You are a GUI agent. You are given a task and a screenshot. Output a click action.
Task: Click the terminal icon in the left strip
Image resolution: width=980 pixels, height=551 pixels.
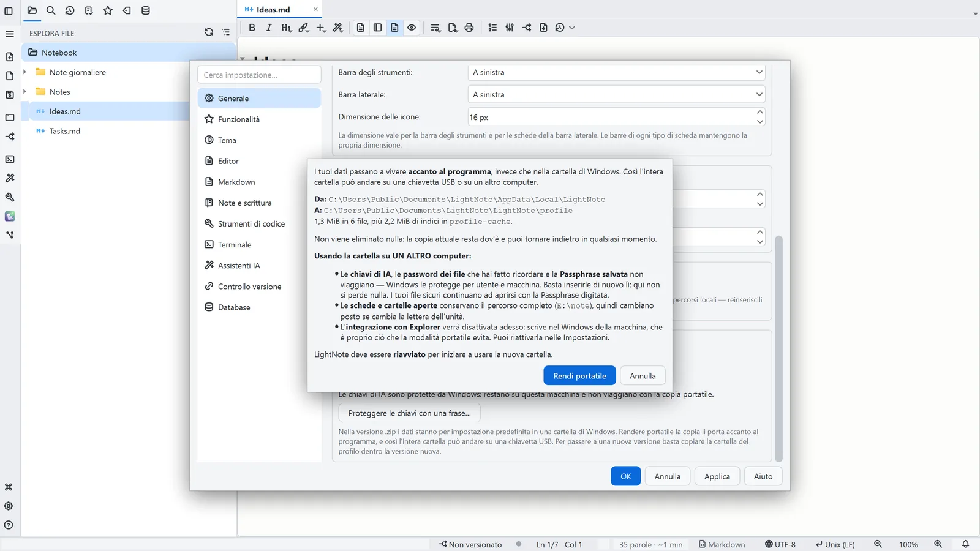pyautogui.click(x=10, y=159)
